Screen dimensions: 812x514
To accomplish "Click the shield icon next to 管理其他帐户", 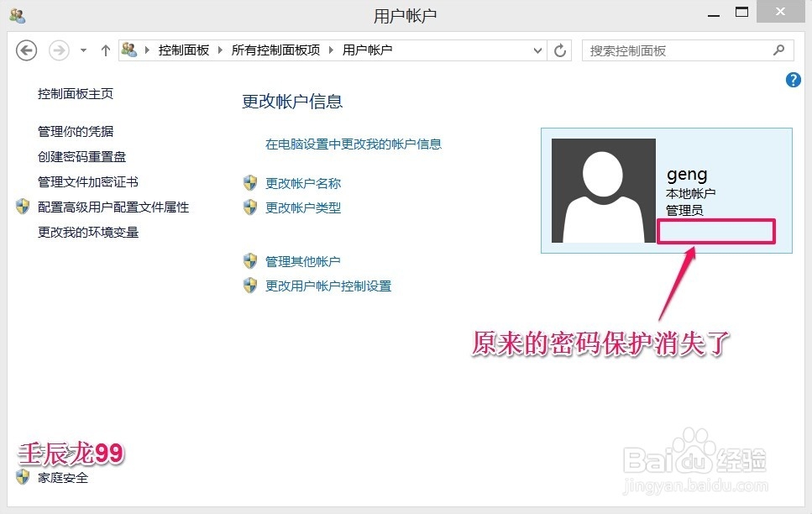I will [250, 261].
